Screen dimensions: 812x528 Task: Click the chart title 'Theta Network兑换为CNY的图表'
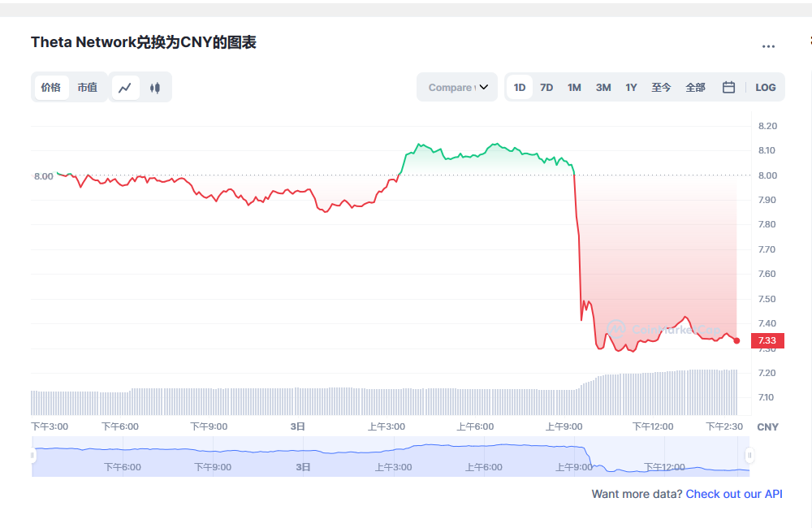144,42
